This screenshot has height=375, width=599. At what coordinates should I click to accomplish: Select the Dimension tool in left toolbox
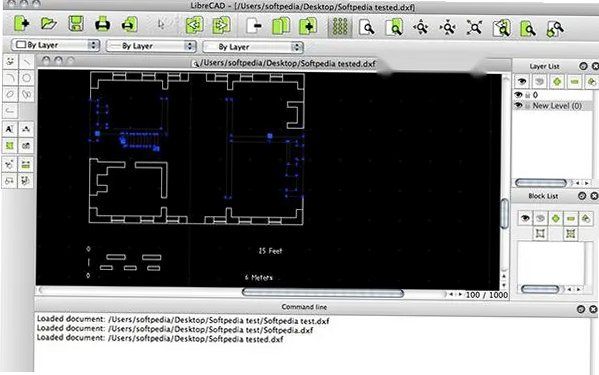click(x=26, y=129)
